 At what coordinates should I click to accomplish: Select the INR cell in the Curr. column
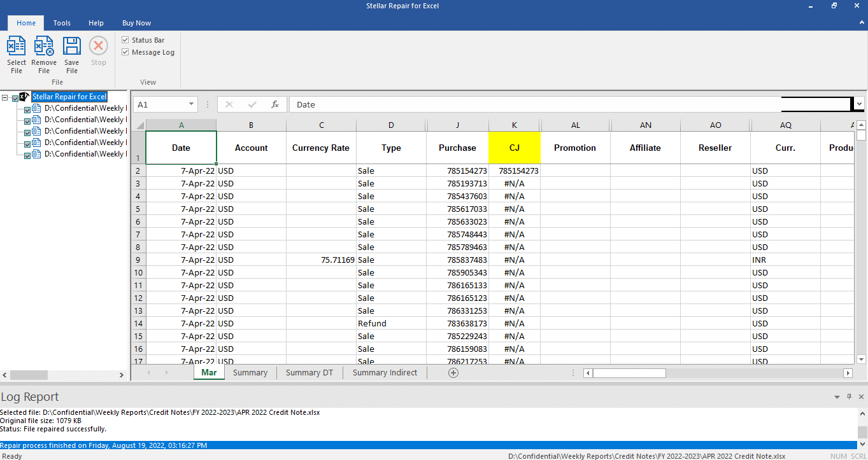[x=786, y=260]
